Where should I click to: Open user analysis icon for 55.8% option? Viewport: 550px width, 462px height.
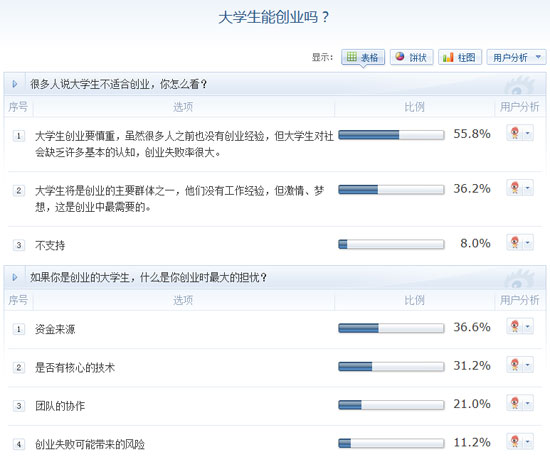(520, 133)
